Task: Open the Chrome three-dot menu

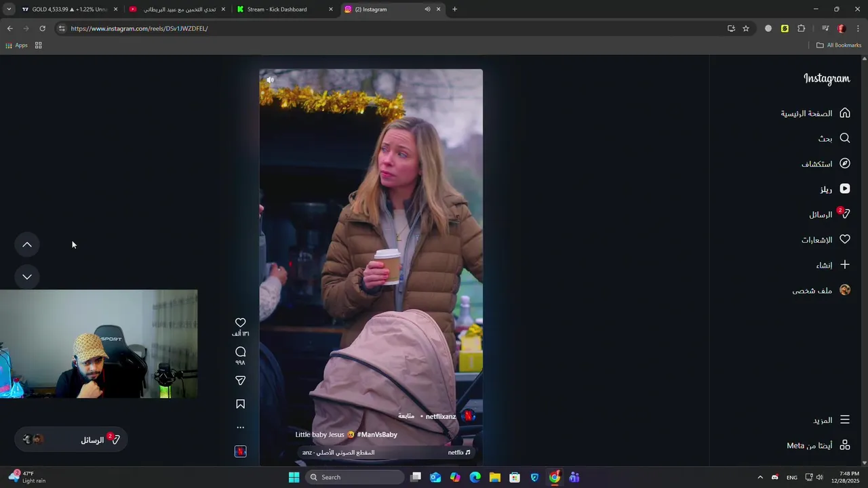Action: (858, 28)
